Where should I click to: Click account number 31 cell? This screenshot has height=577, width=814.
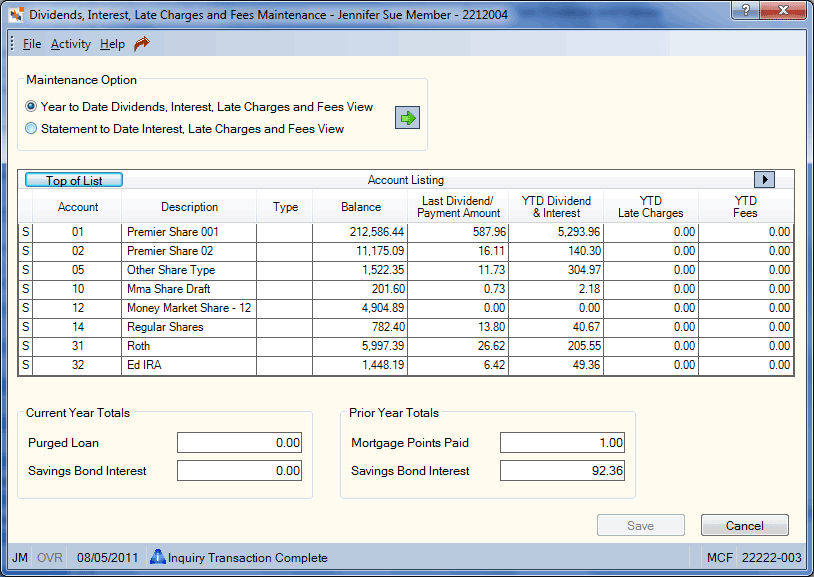pyautogui.click(x=77, y=346)
